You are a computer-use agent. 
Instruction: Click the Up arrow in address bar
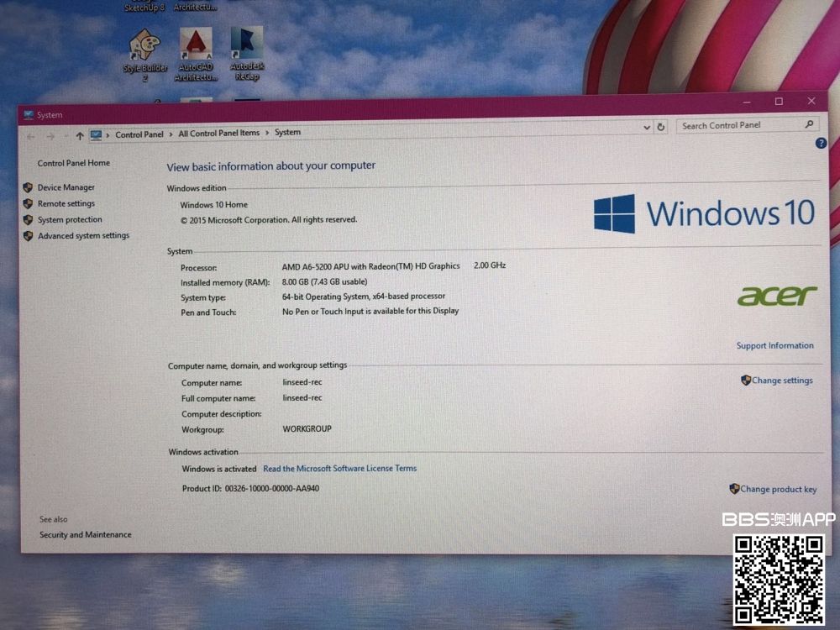(x=80, y=135)
